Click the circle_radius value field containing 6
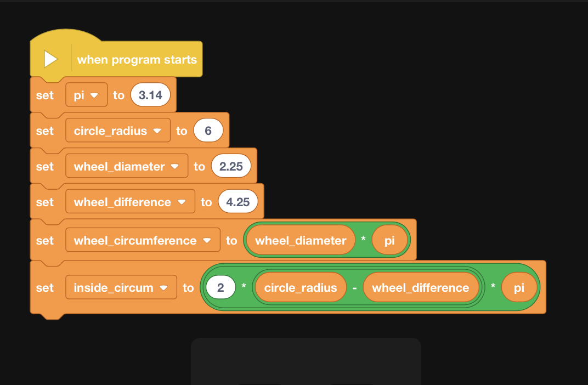Viewport: 588px width, 385px height. coord(208,131)
